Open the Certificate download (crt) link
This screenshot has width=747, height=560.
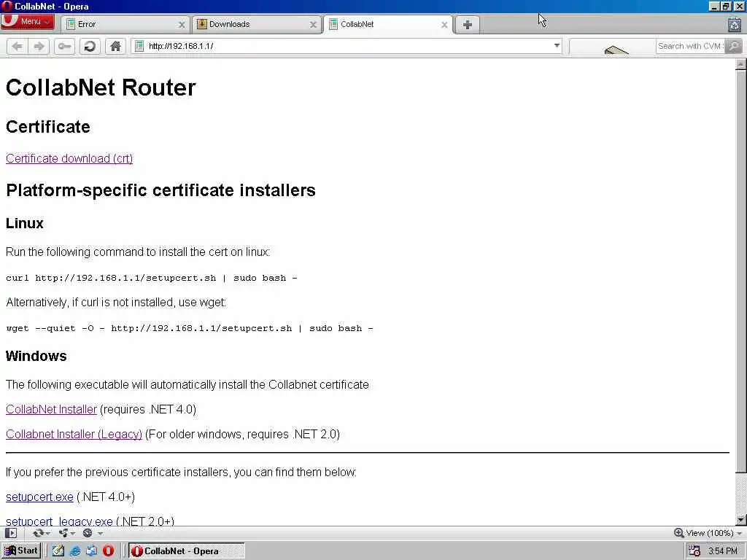(x=69, y=158)
